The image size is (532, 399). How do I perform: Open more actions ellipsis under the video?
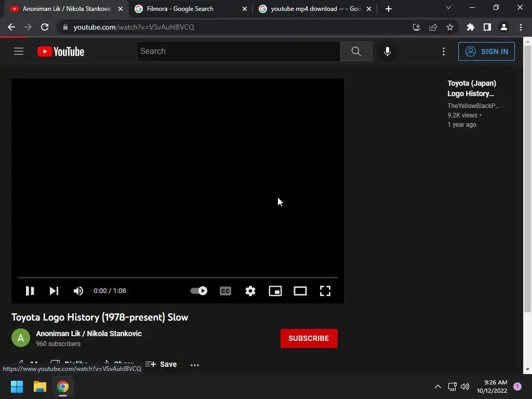(195, 365)
